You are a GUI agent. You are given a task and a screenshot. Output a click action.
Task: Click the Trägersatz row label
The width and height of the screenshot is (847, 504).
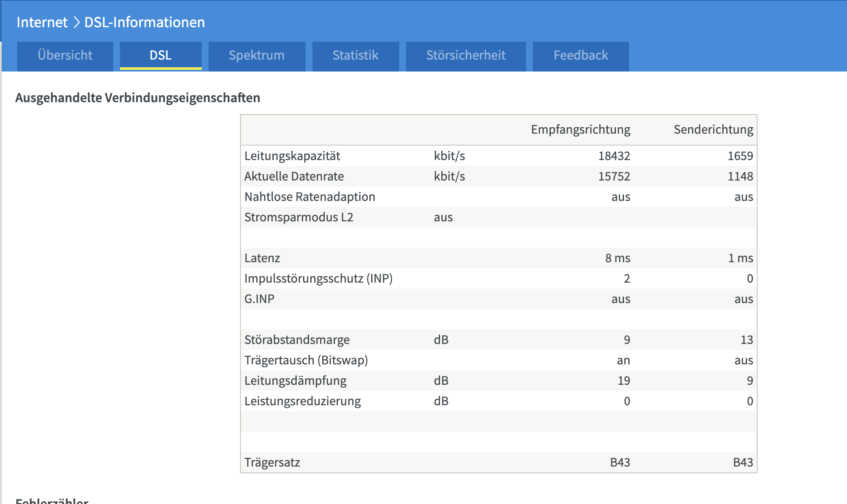pyautogui.click(x=272, y=462)
